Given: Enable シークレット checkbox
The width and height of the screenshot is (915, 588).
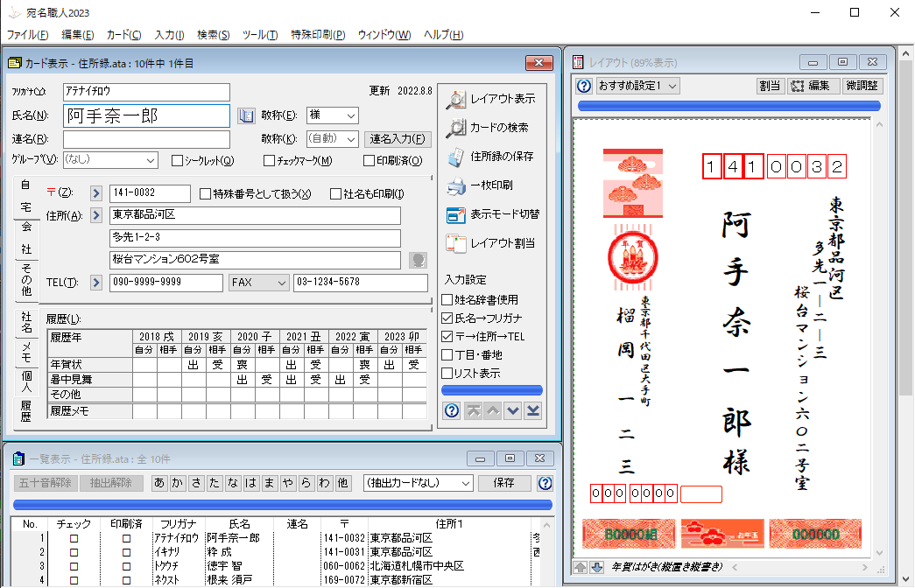Looking at the screenshot, I should pos(178,160).
